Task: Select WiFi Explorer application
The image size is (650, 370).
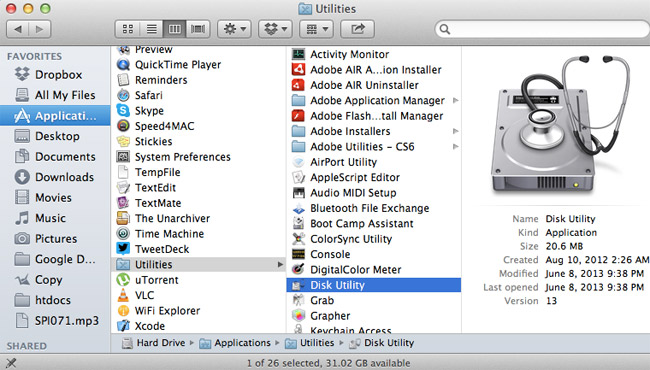Action: tap(199, 310)
